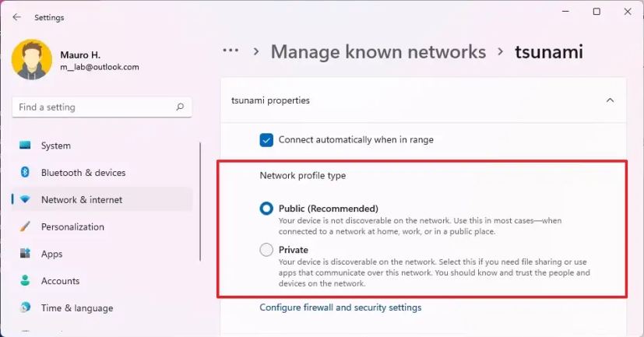
Task: Click the Personalization paintbrush icon
Action: click(x=26, y=227)
